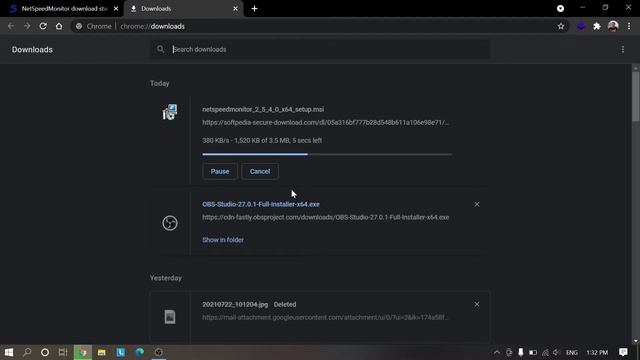Go to the Chrome home page

(59, 26)
